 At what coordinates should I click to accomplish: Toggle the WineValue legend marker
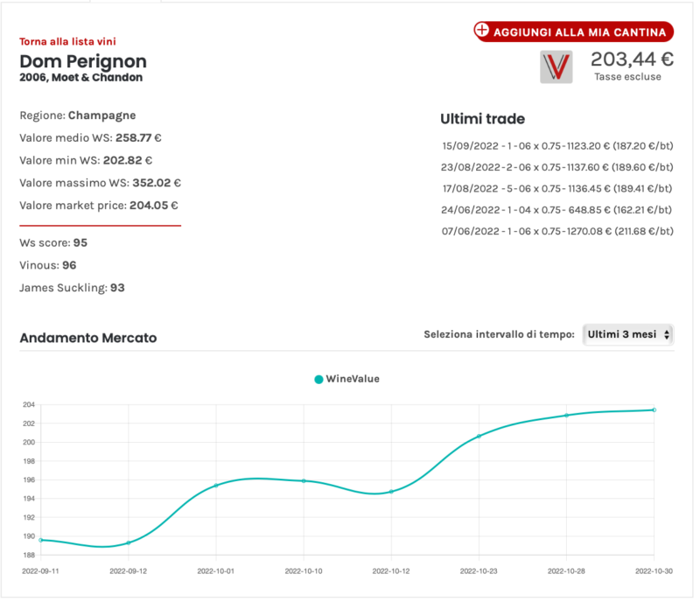[318, 379]
